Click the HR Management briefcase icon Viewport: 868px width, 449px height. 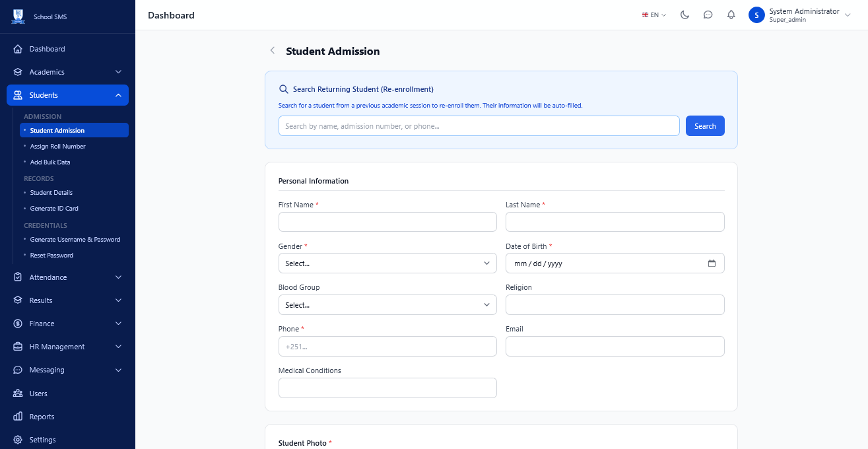click(x=18, y=347)
